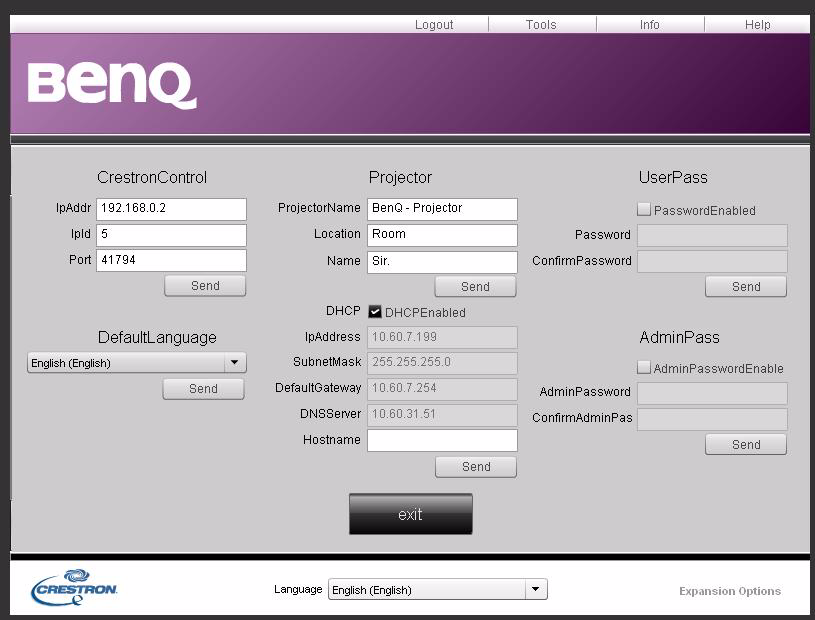The image size is (815, 620).
Task: Open the Info menu
Action: click(x=650, y=24)
